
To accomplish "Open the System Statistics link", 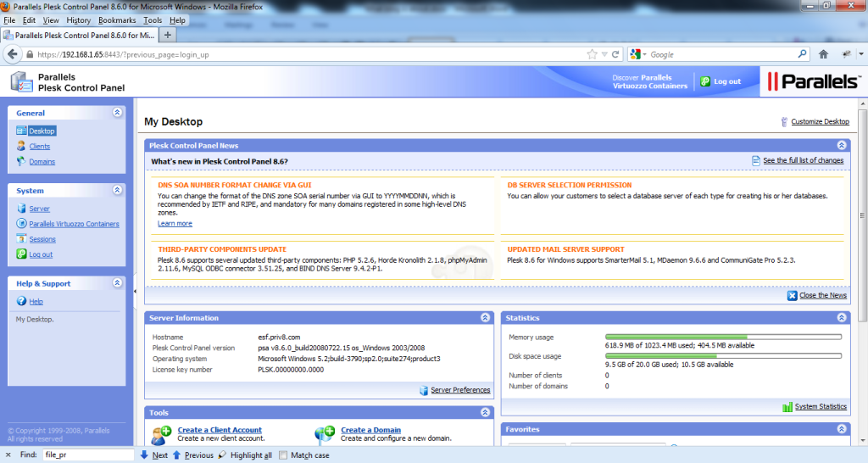I will (x=821, y=406).
